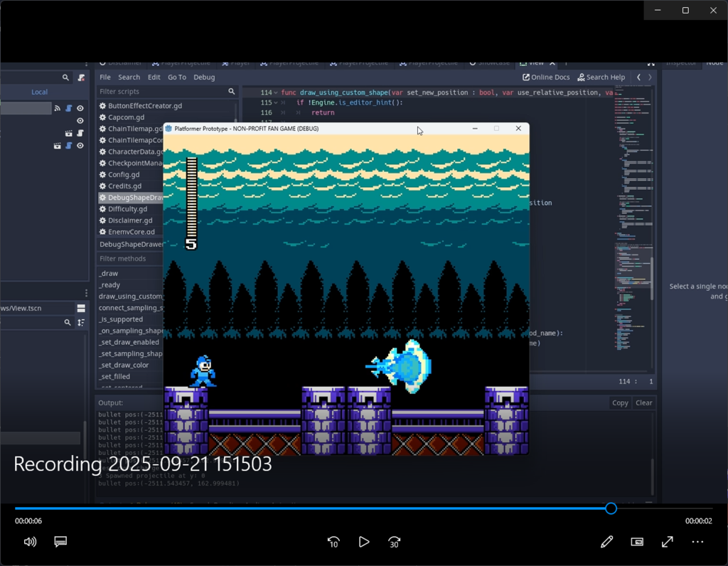Collapse code fold arrow at line 115
Viewport: 728px width, 566px height.
(x=276, y=103)
